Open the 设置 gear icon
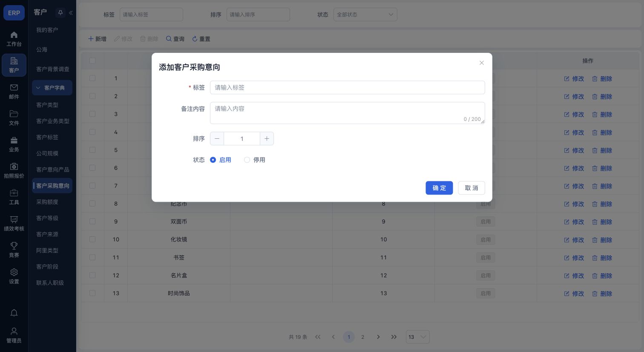 tap(14, 272)
